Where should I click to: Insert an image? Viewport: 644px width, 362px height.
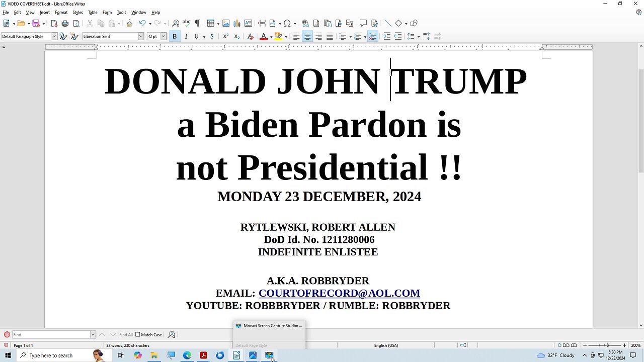pos(226,23)
